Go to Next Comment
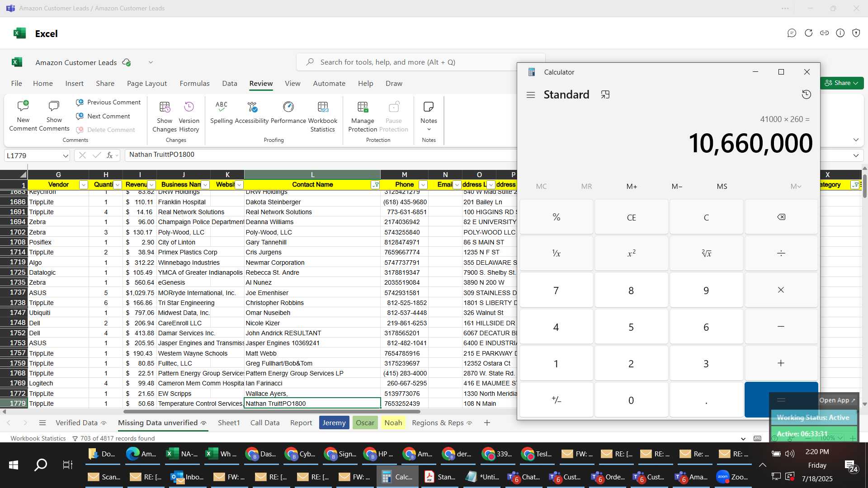The image size is (868, 488). pyautogui.click(x=103, y=116)
